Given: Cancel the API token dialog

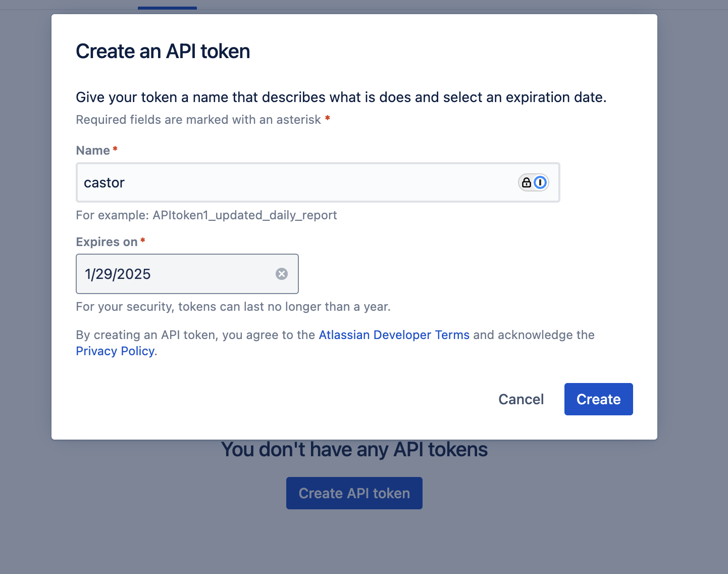Looking at the screenshot, I should click(521, 399).
